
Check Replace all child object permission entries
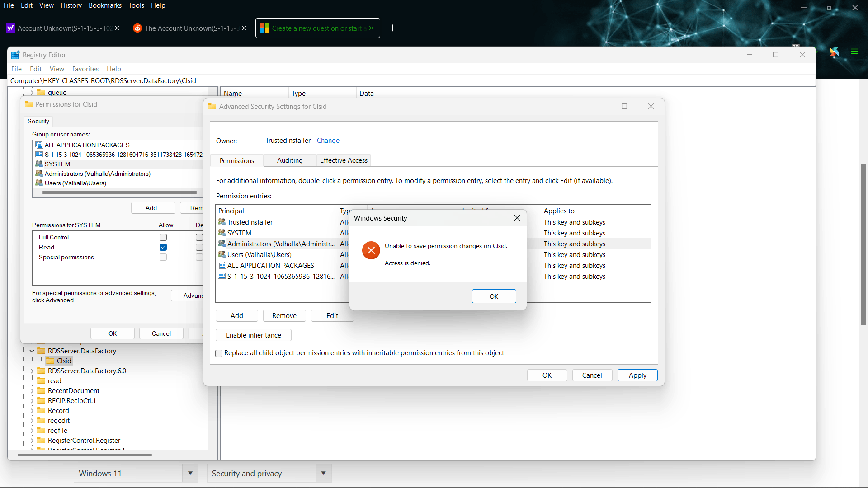(219, 353)
